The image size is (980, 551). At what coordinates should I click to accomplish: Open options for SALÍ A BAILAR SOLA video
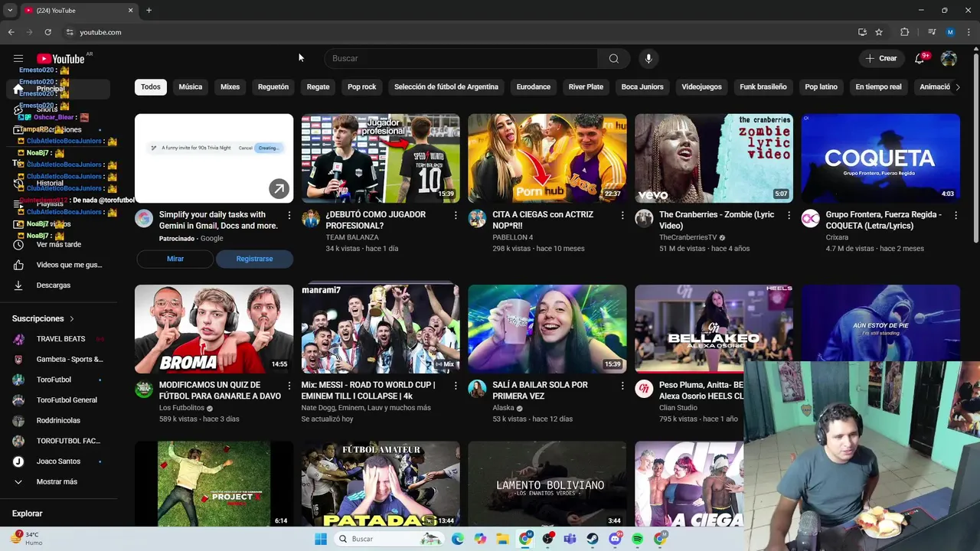[622, 386]
